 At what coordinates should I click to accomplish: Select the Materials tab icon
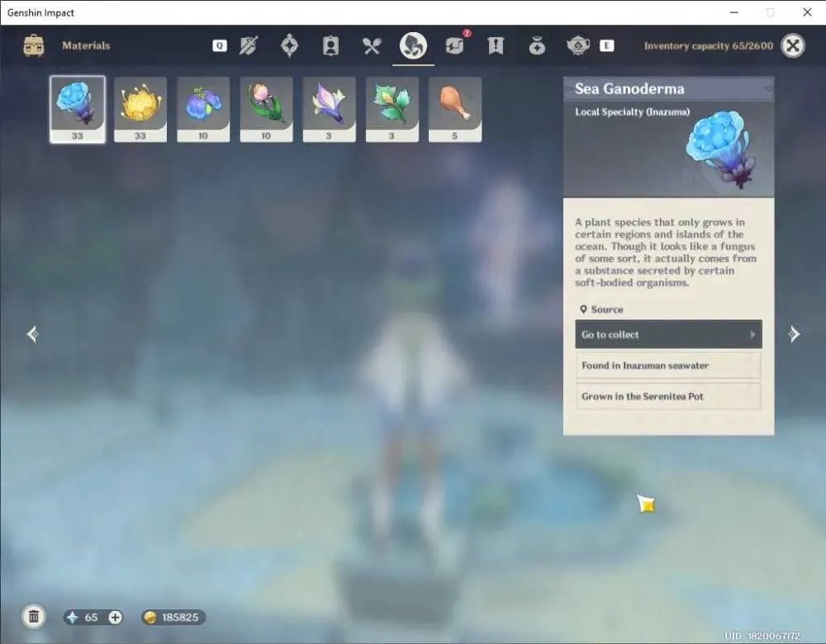413,45
